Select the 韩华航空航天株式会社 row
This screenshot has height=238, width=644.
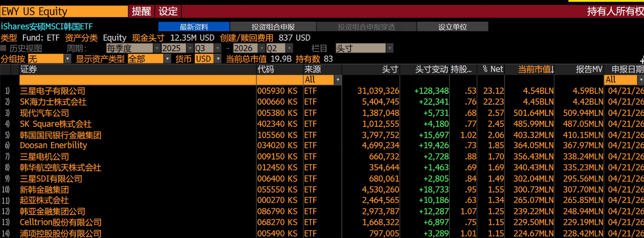(322, 168)
